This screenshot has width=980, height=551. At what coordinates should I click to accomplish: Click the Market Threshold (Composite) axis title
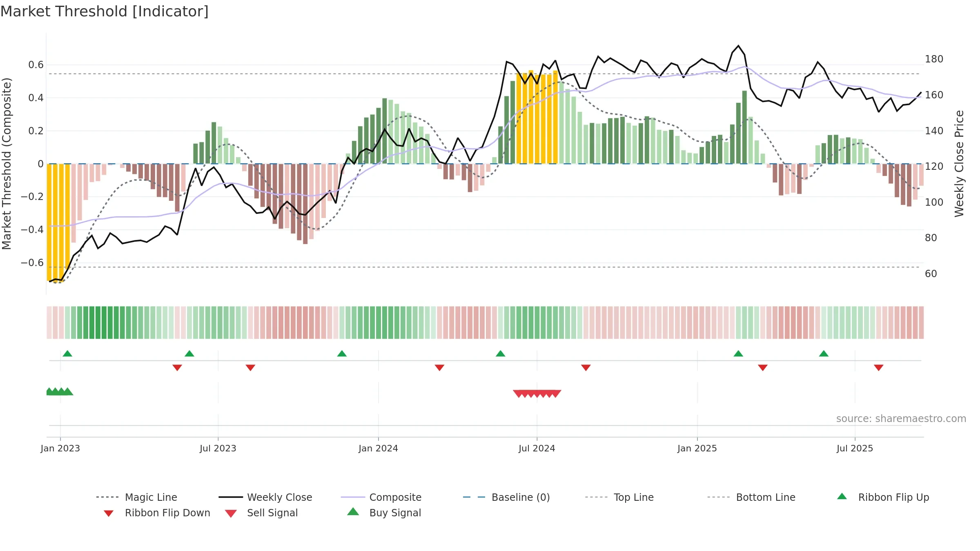(x=7, y=164)
